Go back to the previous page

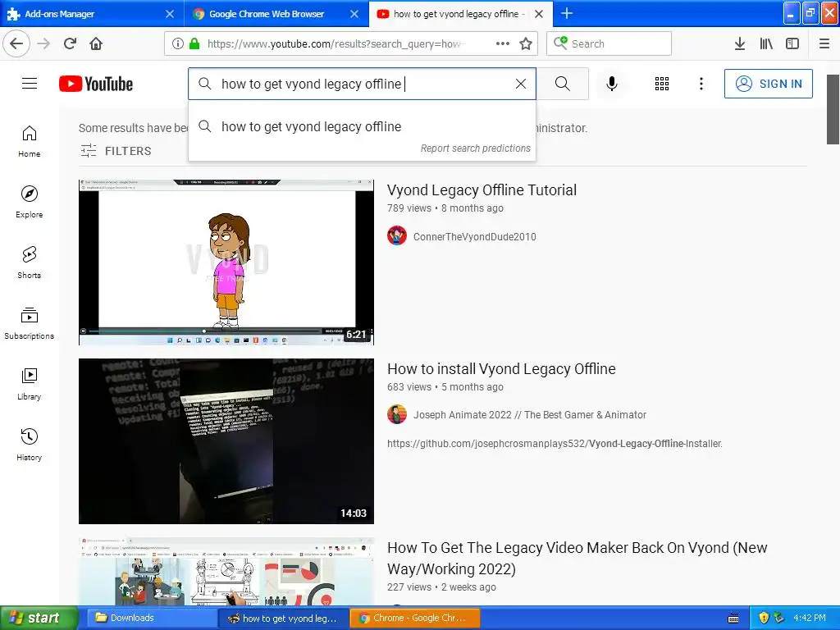(x=16, y=43)
